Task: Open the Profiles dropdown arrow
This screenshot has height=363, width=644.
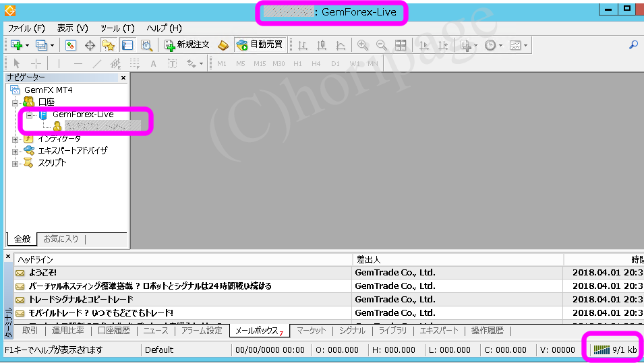Action: [x=52, y=46]
